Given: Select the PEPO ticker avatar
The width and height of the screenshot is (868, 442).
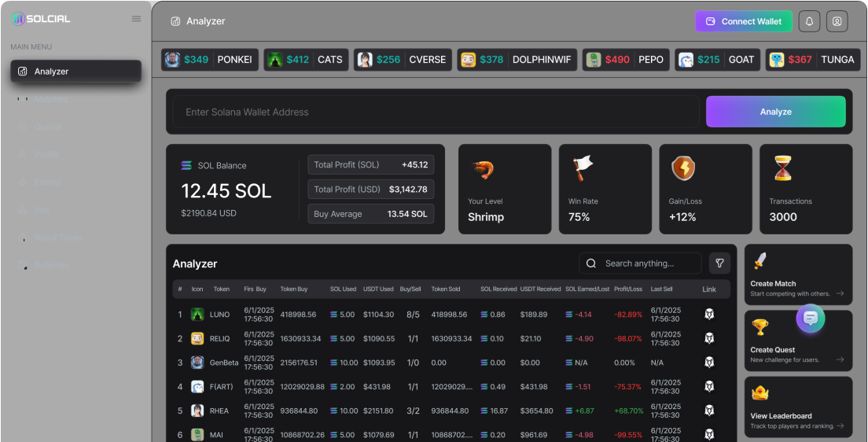Looking at the screenshot, I should point(594,60).
